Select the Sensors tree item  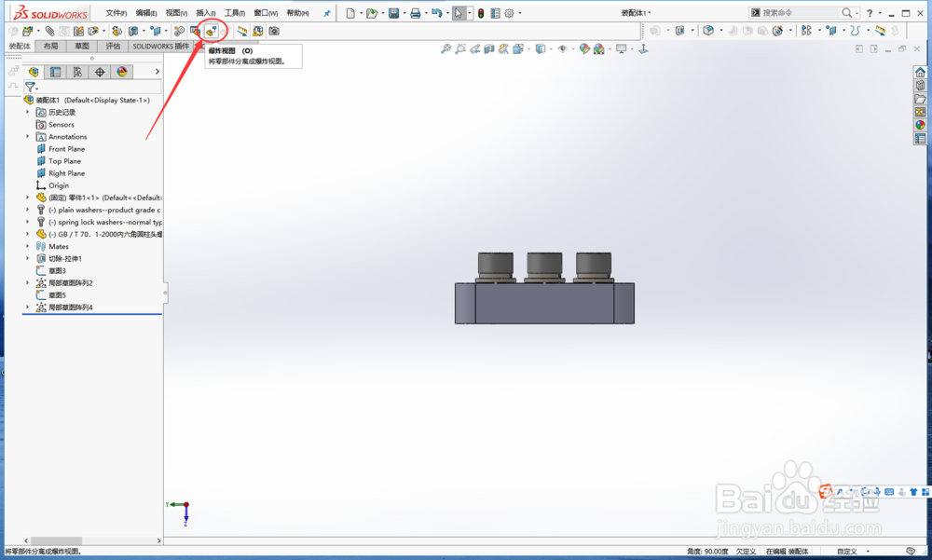point(62,124)
